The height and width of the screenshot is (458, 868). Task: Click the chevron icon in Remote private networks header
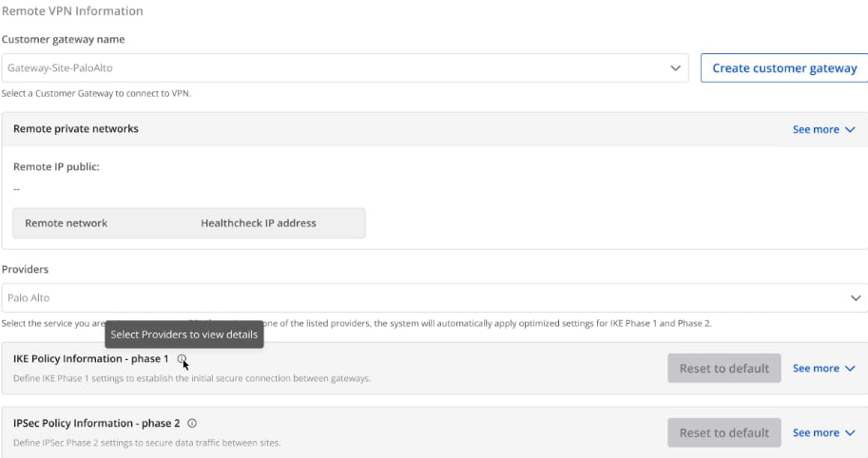click(850, 129)
